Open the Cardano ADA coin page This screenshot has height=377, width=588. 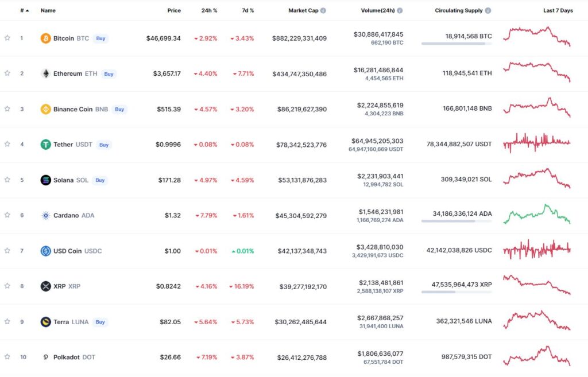(74, 216)
